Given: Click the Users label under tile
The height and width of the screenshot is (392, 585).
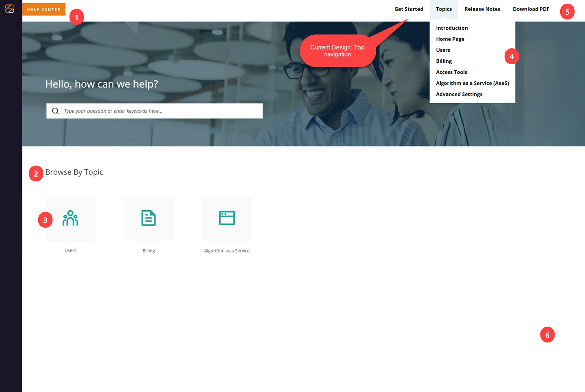Looking at the screenshot, I should pyautogui.click(x=70, y=250).
